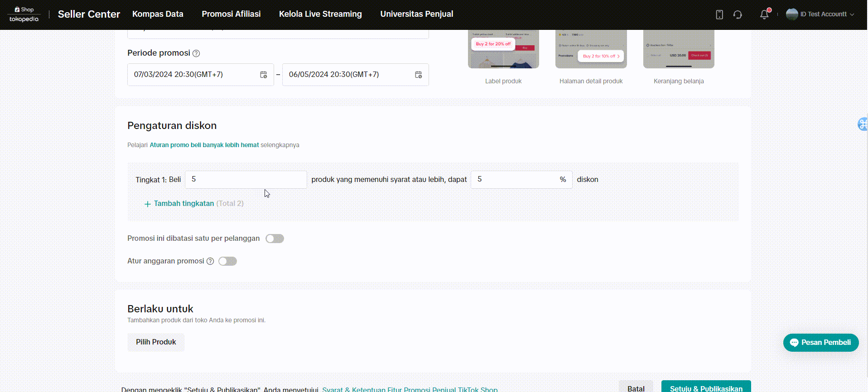Click the Periode promosi help icon
868x392 pixels.
[x=196, y=53]
